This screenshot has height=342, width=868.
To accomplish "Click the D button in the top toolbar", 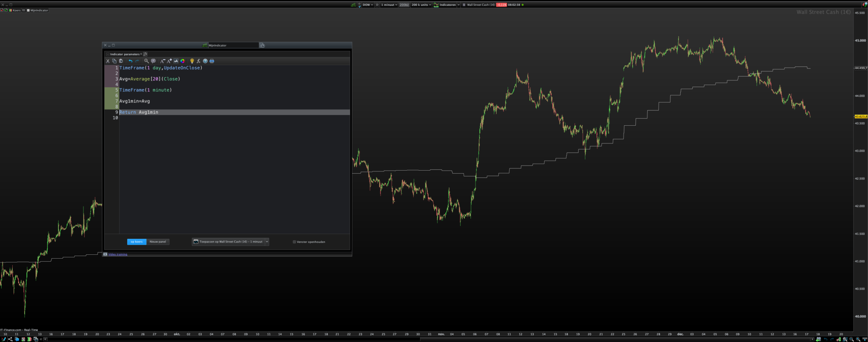I will pos(377,5).
